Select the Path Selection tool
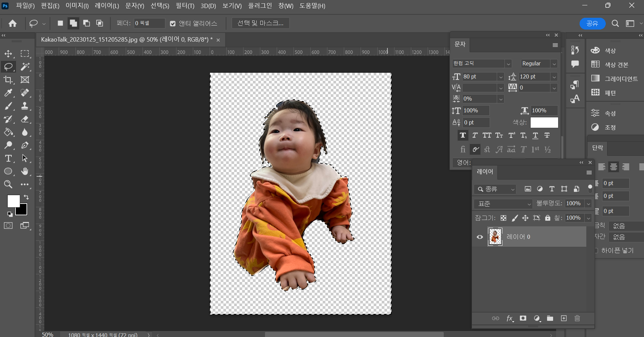The image size is (644, 337). point(25,158)
